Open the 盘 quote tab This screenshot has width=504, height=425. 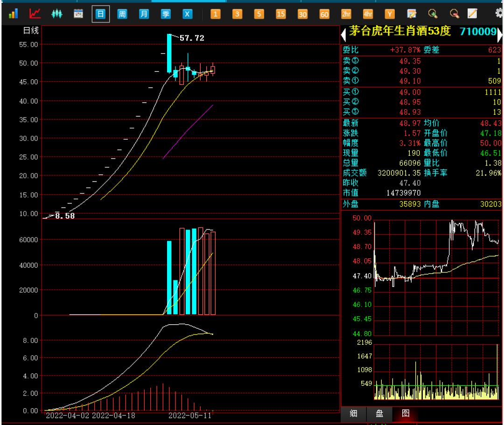point(379,414)
